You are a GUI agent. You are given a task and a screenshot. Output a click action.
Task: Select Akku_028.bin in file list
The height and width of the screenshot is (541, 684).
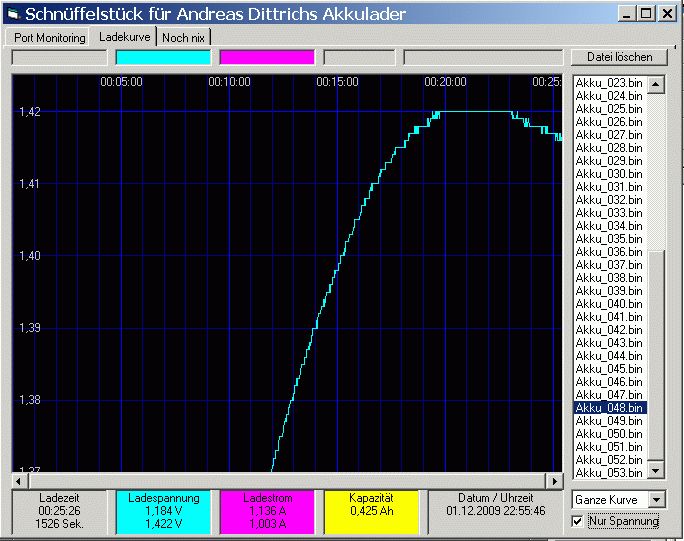point(609,148)
